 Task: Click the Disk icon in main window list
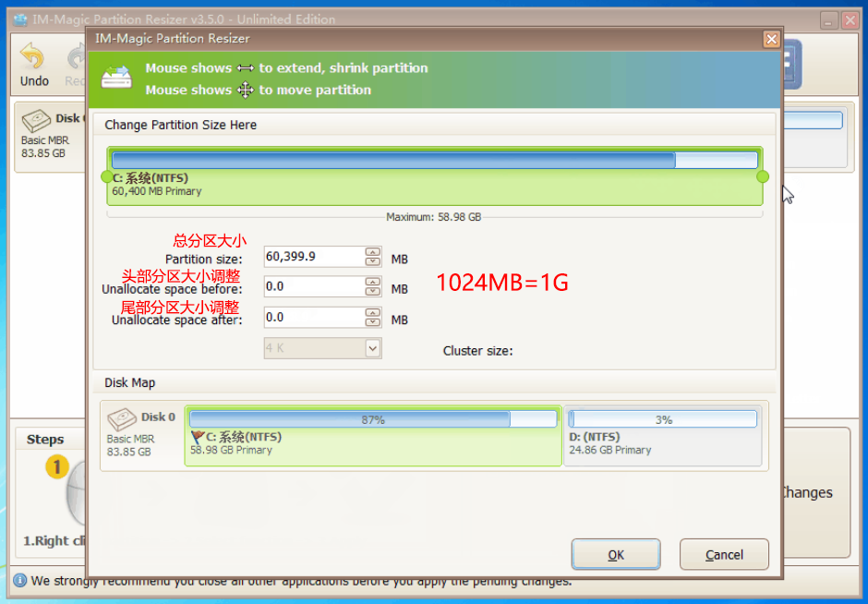(36, 121)
